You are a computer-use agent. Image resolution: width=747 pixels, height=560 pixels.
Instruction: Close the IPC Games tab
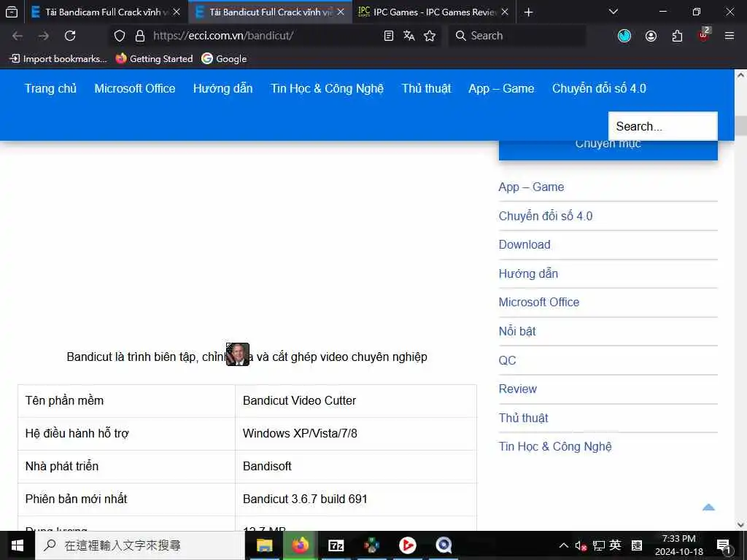tap(505, 12)
